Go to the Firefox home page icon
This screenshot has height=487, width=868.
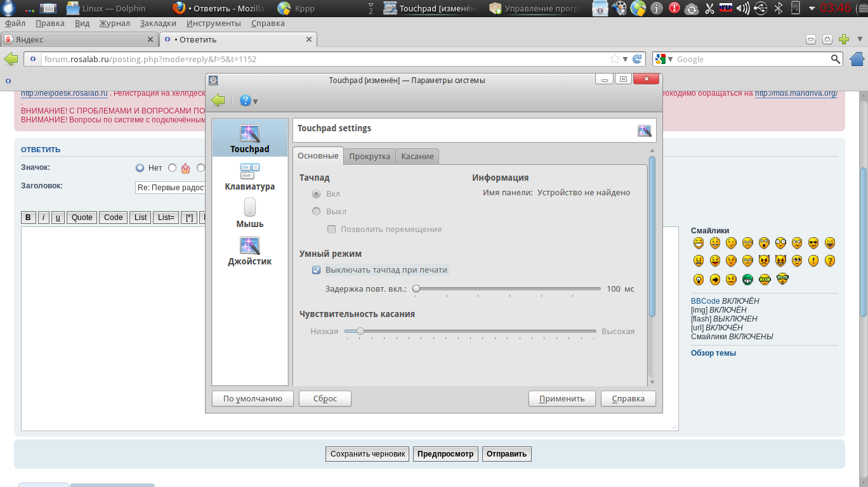(x=857, y=59)
